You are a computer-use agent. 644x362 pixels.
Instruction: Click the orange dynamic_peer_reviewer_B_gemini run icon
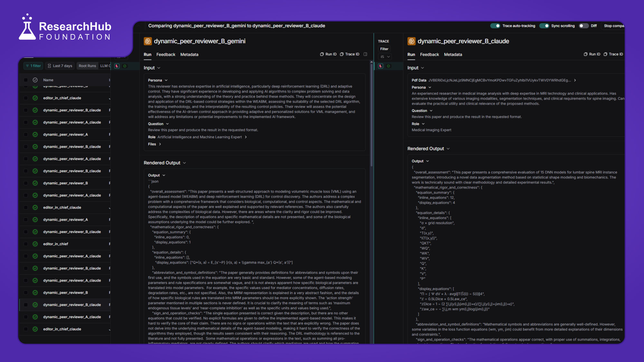(148, 41)
